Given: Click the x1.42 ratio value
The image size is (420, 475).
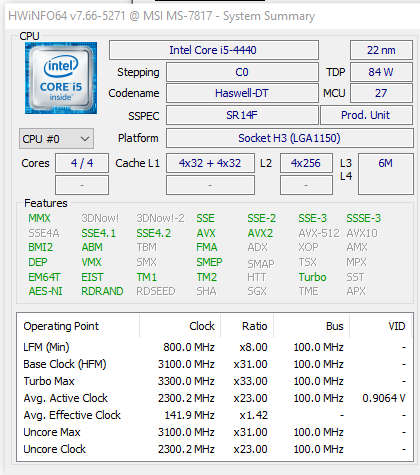Looking at the screenshot, I should coord(253,415).
